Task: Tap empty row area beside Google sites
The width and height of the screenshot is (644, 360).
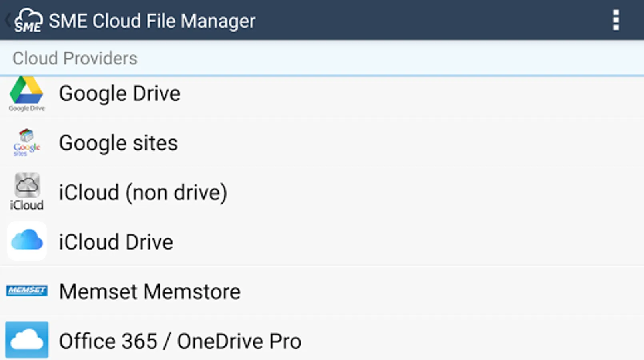Action: (400, 143)
